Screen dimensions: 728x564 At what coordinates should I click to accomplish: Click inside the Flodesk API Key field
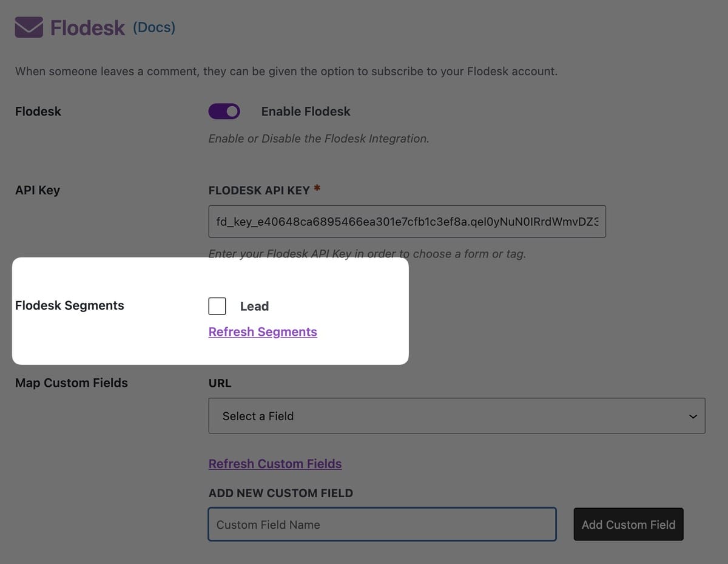pyautogui.click(x=407, y=221)
